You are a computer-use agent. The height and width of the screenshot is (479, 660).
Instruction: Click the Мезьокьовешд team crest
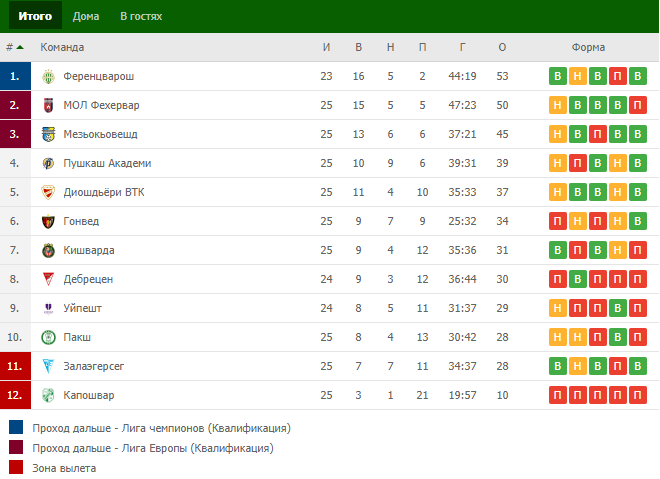48,134
